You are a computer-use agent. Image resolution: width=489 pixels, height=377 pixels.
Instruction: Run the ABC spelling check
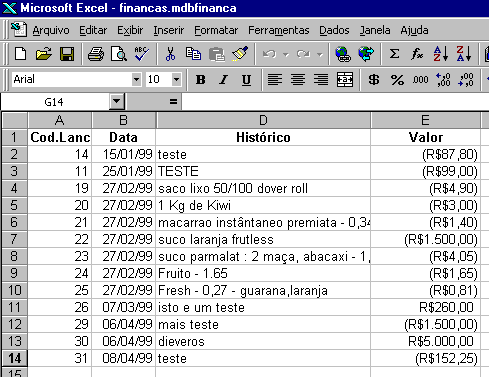(141, 54)
